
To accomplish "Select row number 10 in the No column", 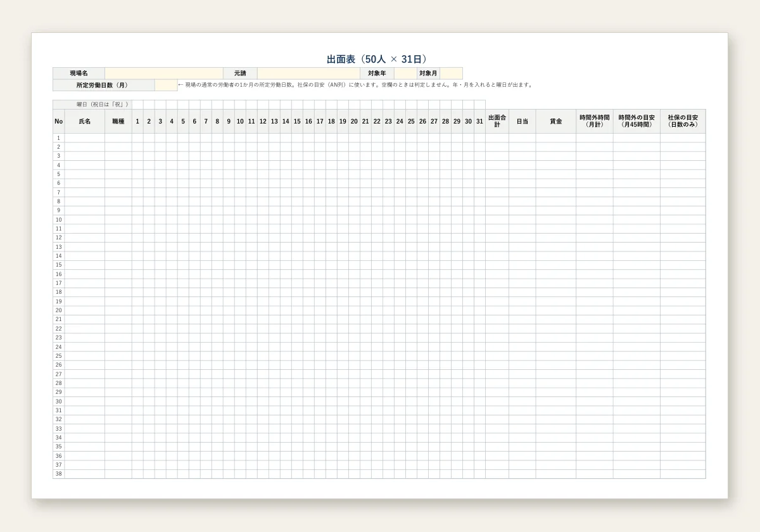I will (59, 220).
